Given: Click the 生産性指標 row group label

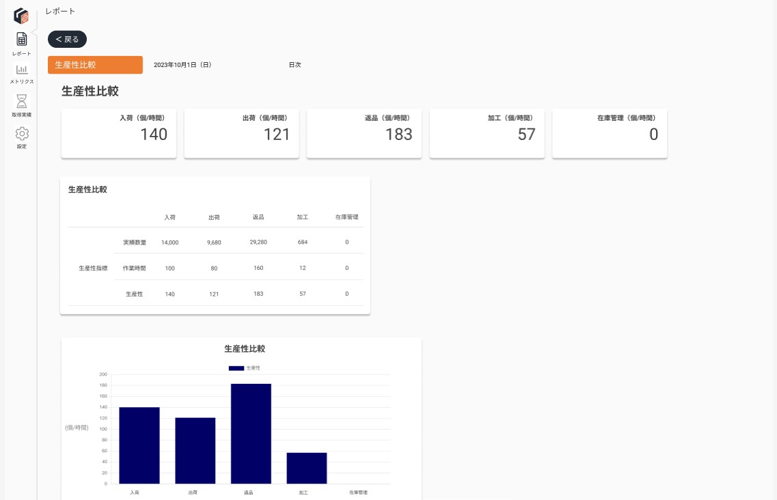Looking at the screenshot, I should [x=93, y=268].
